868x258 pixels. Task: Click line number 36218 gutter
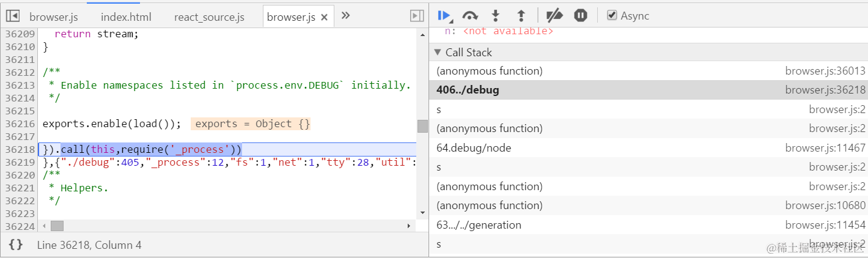pyautogui.click(x=20, y=150)
